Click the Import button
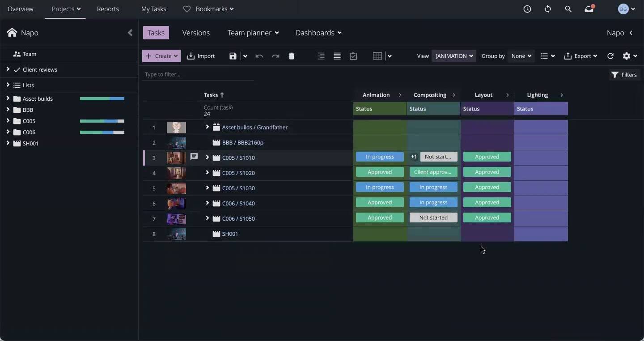 [201, 56]
